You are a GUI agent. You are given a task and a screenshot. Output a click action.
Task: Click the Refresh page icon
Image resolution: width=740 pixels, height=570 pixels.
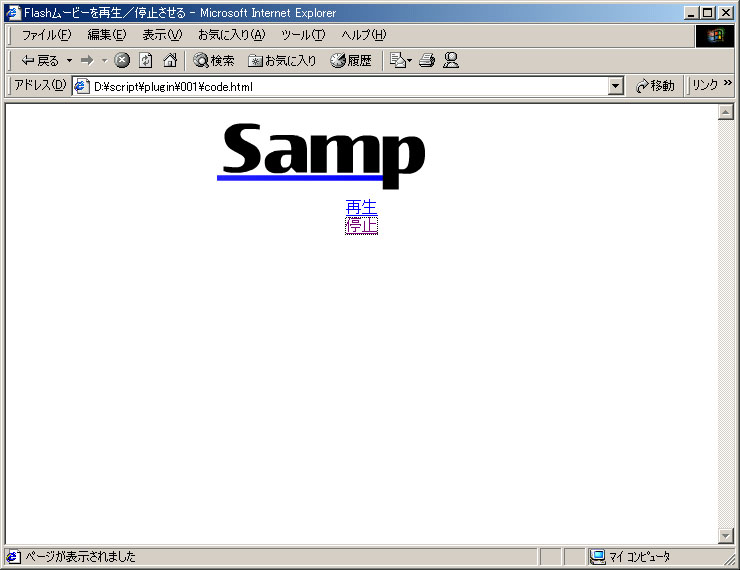(x=146, y=60)
